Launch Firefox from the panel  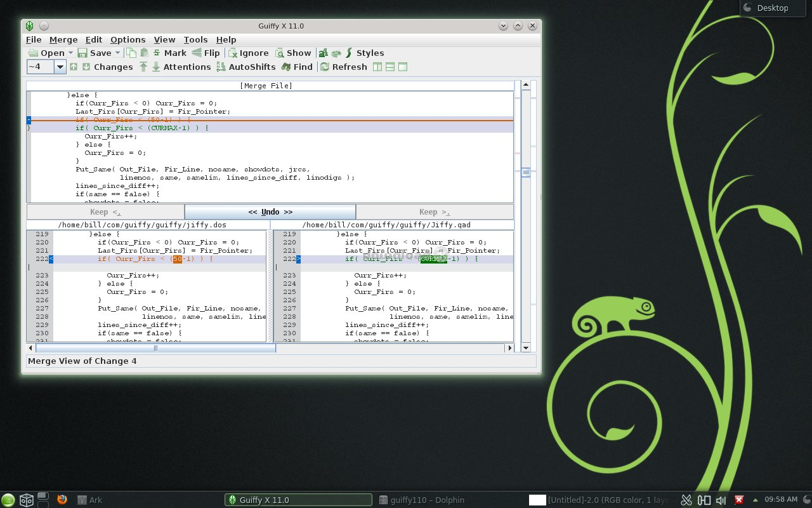pyautogui.click(x=62, y=500)
